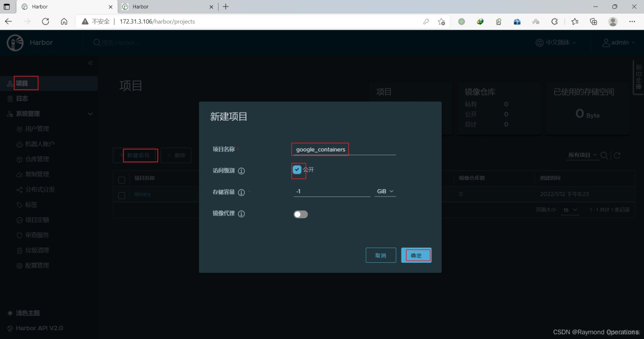This screenshot has height=339, width=644.
Task: Click the access level info icon
Action: coord(242,171)
